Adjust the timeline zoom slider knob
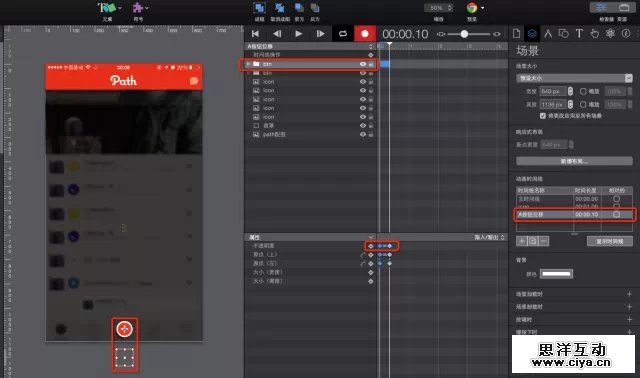Image resolution: width=640 pixels, height=378 pixels. [464, 34]
